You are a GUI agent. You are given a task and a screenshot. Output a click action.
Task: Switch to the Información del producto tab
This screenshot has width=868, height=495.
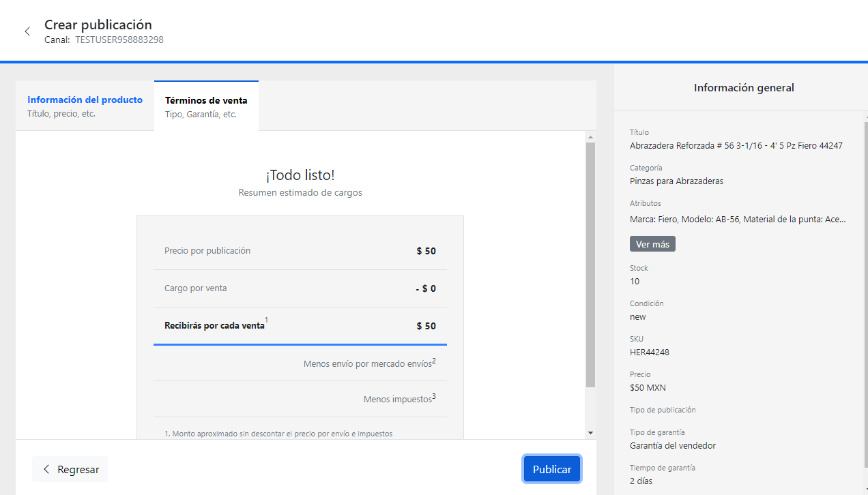coord(85,106)
